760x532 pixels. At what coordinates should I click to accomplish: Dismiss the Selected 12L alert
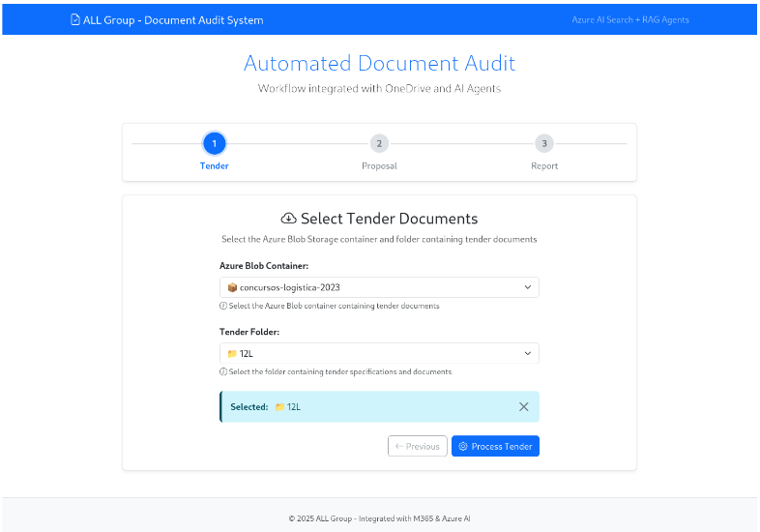523,406
